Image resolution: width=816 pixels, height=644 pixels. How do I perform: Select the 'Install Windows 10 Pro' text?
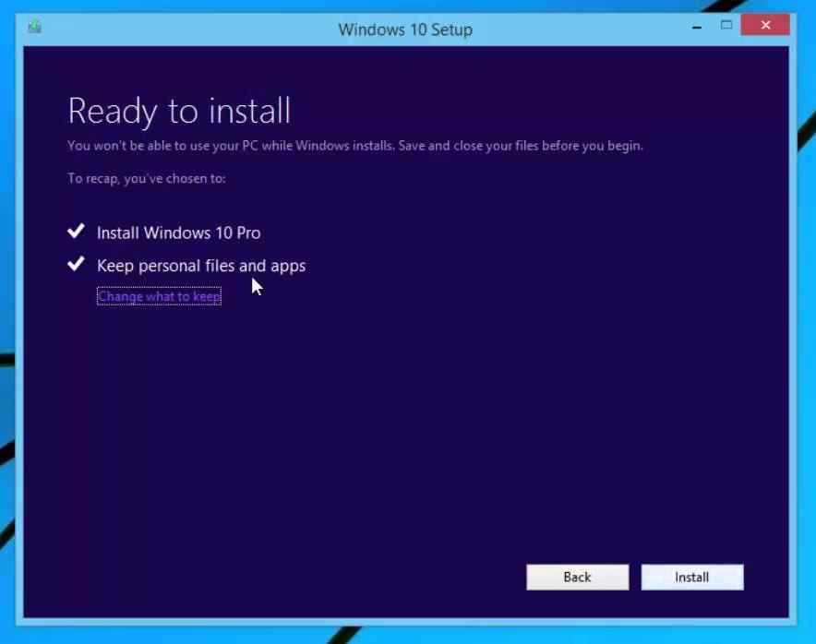click(178, 233)
